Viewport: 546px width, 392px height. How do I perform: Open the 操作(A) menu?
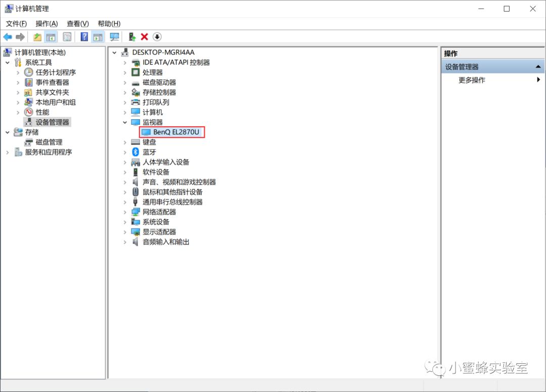tap(47, 24)
